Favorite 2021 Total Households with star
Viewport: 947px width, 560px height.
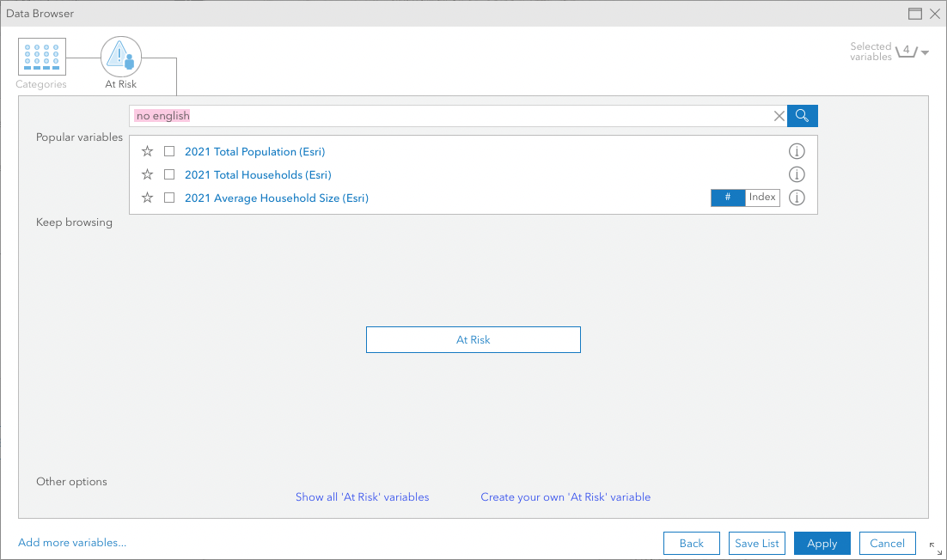point(147,174)
